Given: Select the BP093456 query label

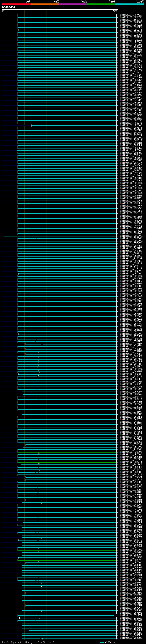Looking at the screenshot, I should tap(8, 7).
